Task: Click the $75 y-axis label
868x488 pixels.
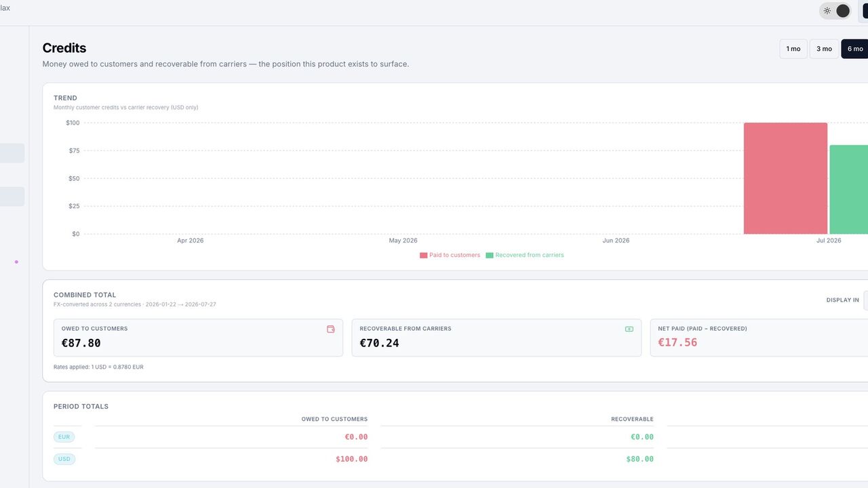Action: click(x=74, y=150)
